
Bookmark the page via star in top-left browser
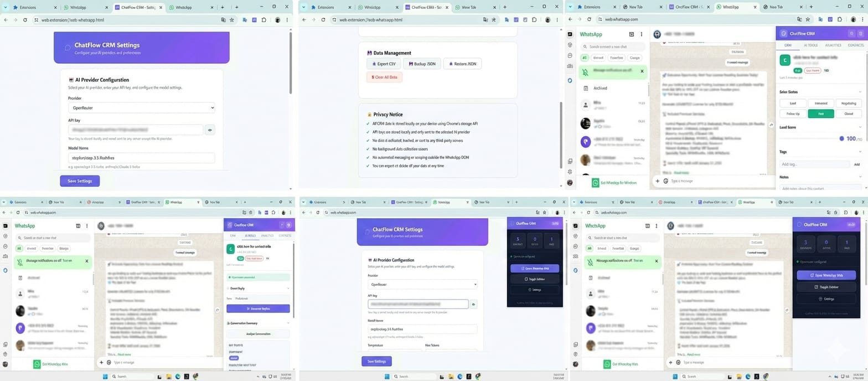pos(232,19)
